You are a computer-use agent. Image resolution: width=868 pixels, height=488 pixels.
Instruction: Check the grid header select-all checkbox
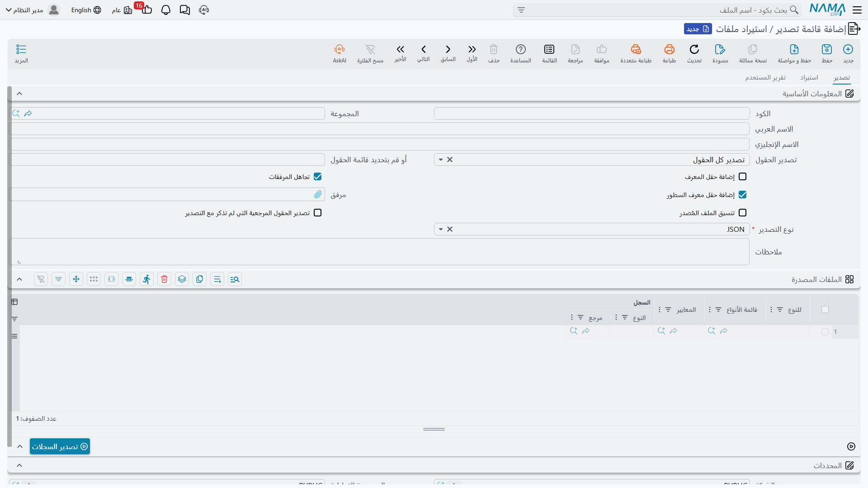[825, 310]
